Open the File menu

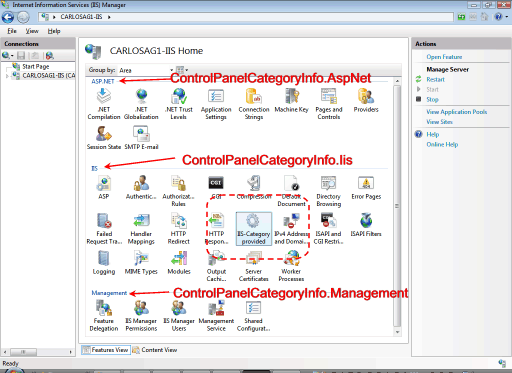coord(12,31)
